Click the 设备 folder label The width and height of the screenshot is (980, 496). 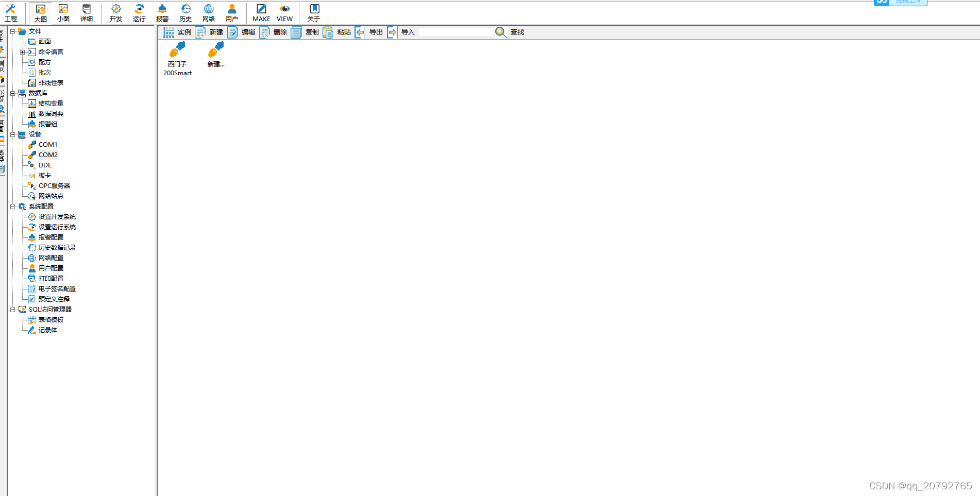coord(35,134)
